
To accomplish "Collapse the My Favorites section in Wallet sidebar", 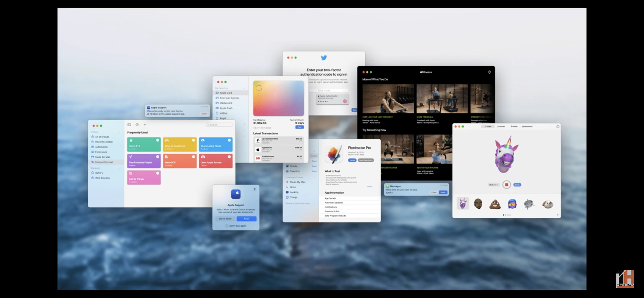I will click(x=244, y=88).
